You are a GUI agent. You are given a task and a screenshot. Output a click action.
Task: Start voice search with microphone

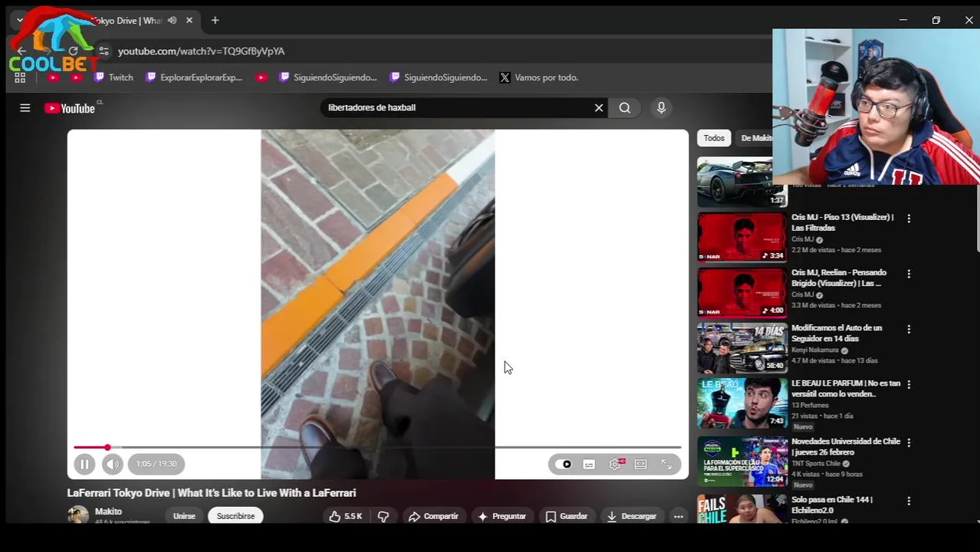[x=661, y=108]
